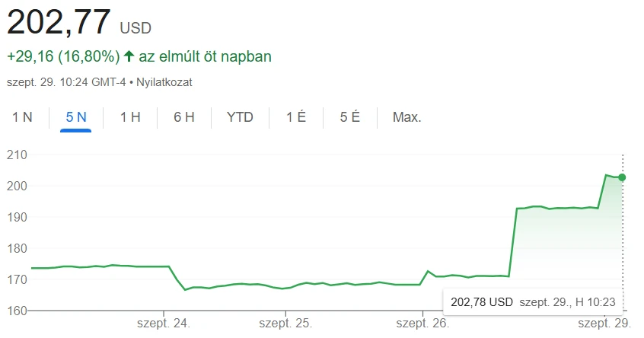Click the USD currency label
The height and width of the screenshot is (338, 644).
135,28
